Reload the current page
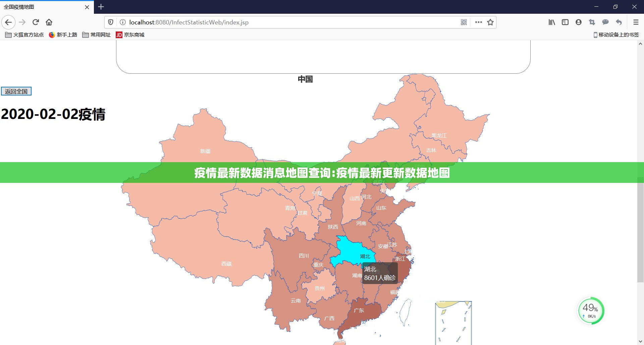The image size is (644, 345). (x=36, y=22)
